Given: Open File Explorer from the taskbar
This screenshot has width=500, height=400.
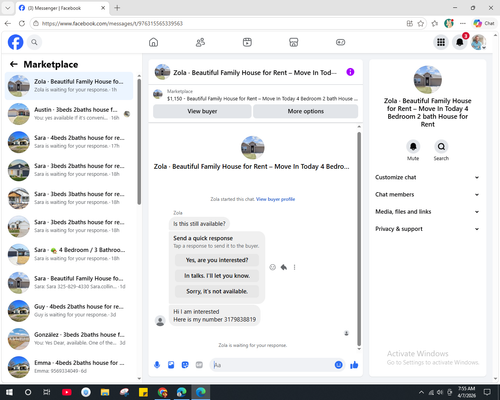Looking at the screenshot, I should [105, 392].
